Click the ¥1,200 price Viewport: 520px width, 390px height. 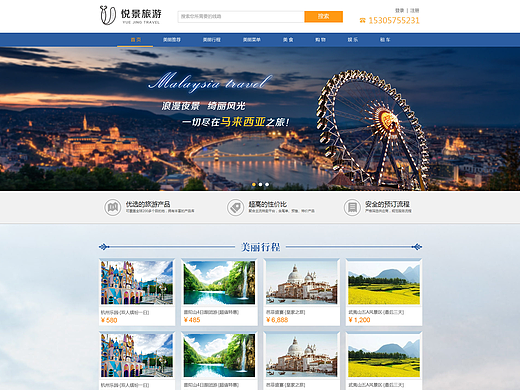click(359, 320)
